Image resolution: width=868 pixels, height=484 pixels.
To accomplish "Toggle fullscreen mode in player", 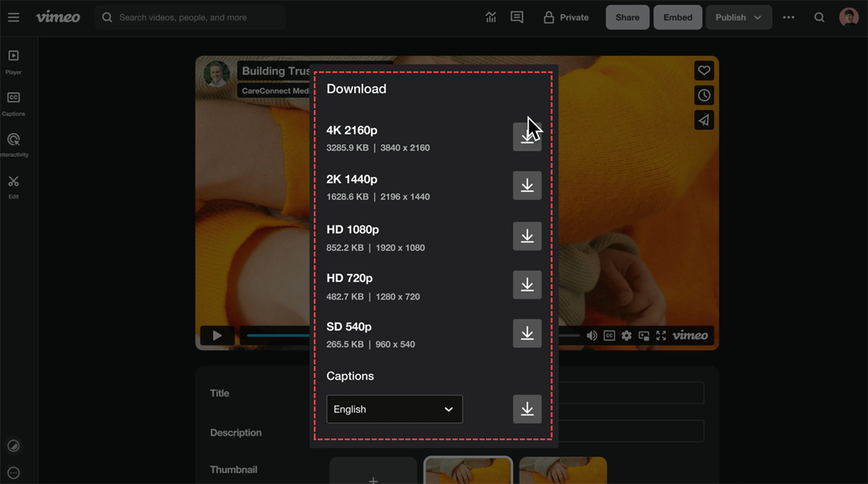I will 661,336.
